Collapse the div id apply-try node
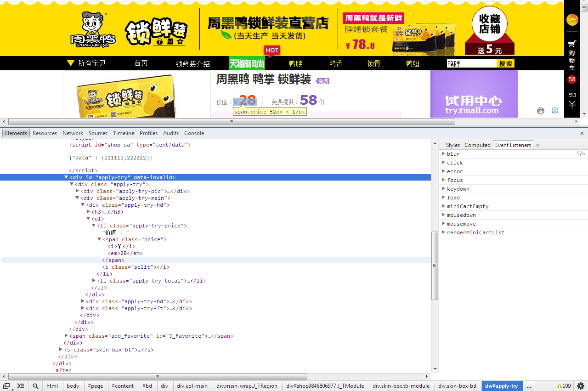 click(x=66, y=177)
